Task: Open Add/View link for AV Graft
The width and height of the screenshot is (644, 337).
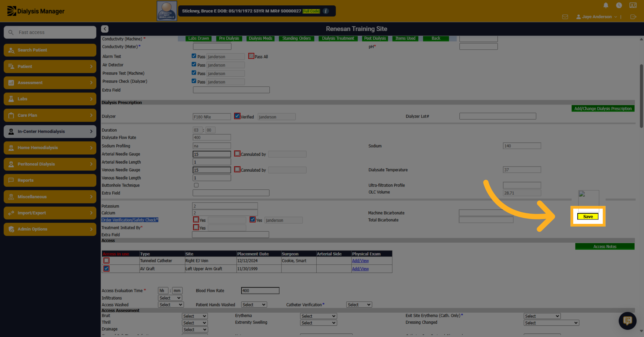Action: point(360,269)
